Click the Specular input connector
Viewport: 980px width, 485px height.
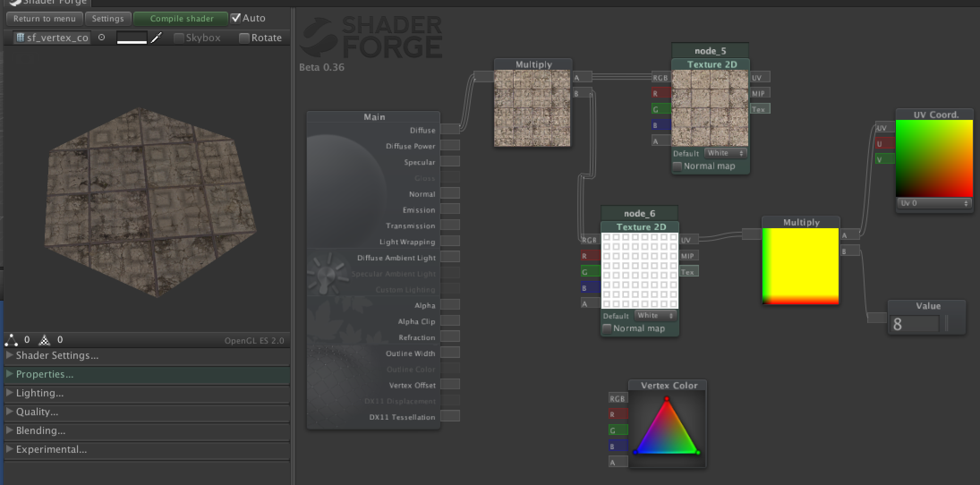click(450, 162)
